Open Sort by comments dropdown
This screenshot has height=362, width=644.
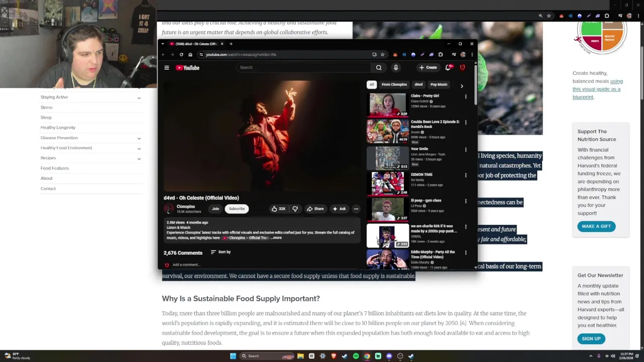pos(220,252)
